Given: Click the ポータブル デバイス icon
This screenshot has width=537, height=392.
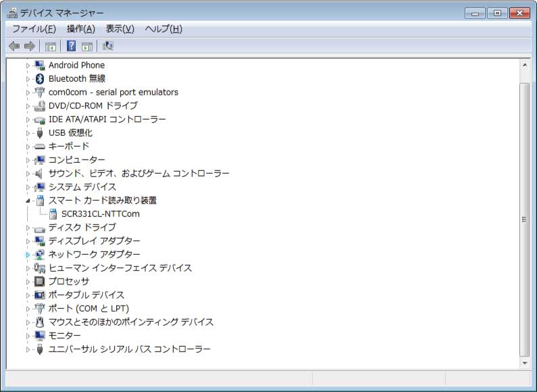Looking at the screenshot, I should [40, 295].
